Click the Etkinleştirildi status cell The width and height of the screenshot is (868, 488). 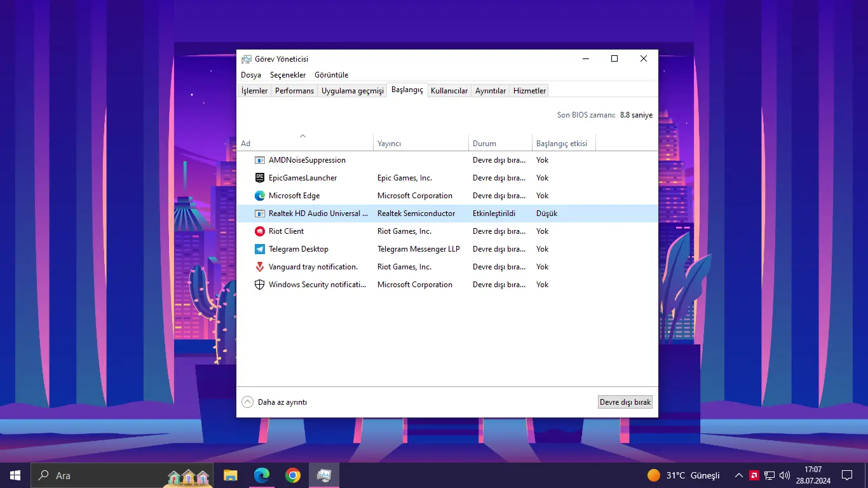[494, 213]
